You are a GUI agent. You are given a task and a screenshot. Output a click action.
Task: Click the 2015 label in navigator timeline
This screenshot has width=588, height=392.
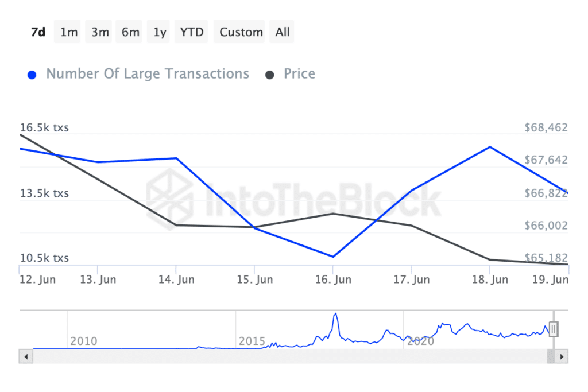(252, 341)
